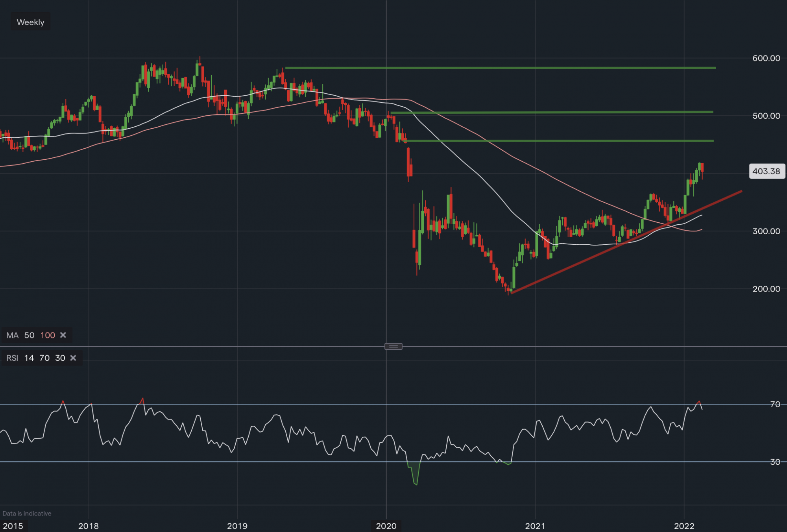Open the Weekly timeframe selector
The image size is (787, 532).
coord(30,22)
